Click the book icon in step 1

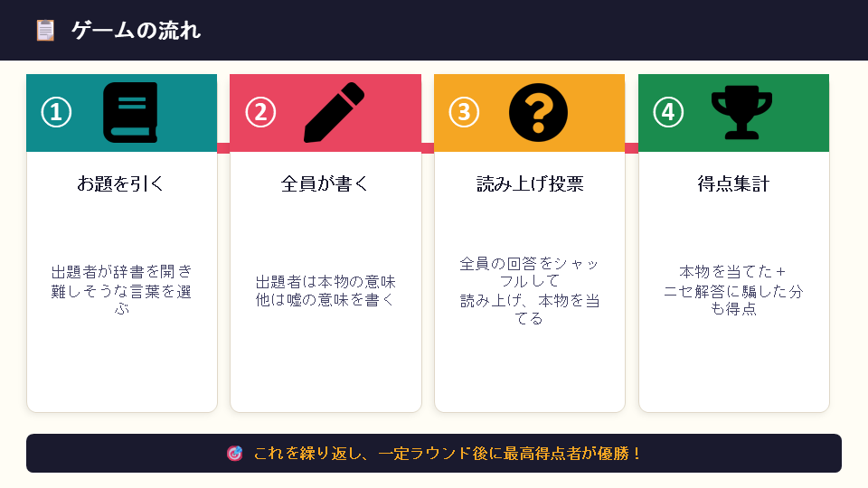[130, 113]
